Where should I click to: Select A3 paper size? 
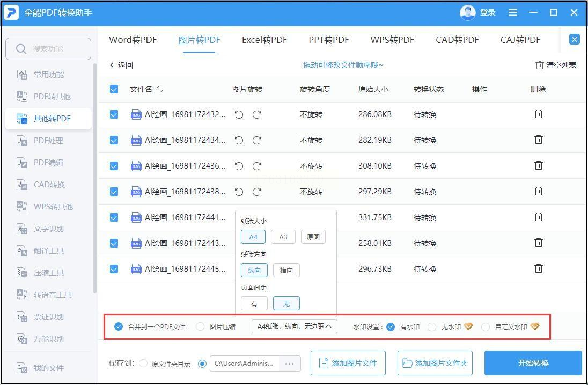tap(283, 237)
